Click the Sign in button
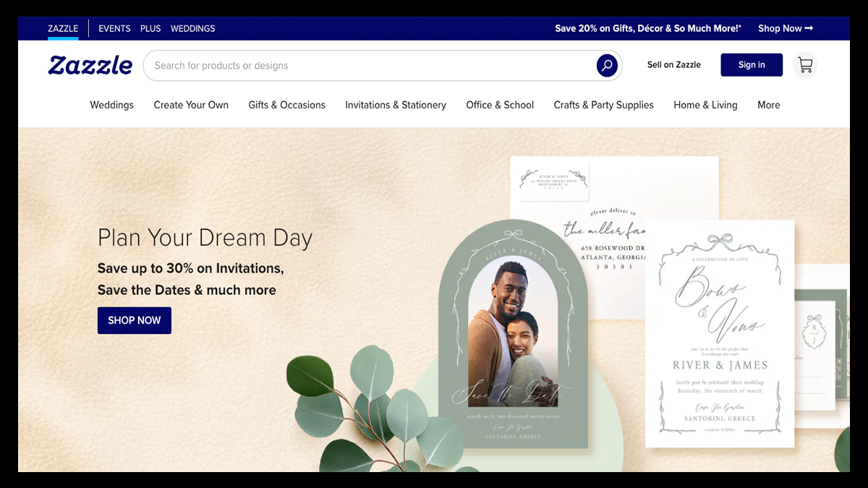Screen dimensions: 868x488 point(752,65)
